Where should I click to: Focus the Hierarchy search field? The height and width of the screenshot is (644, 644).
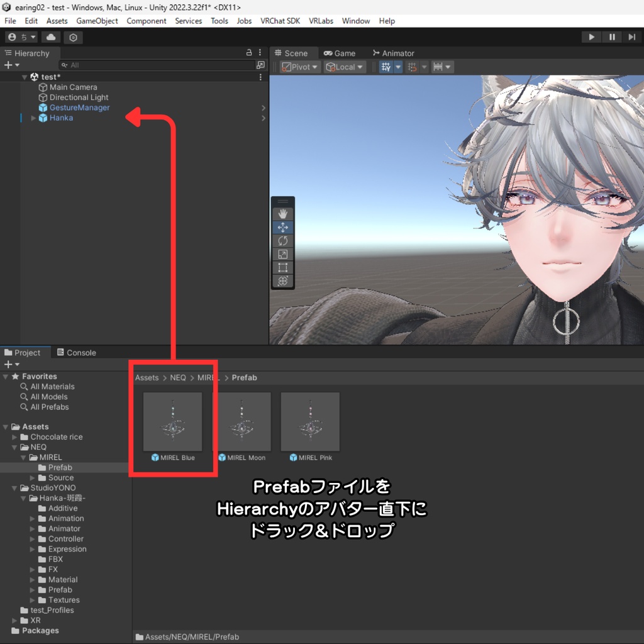point(157,65)
